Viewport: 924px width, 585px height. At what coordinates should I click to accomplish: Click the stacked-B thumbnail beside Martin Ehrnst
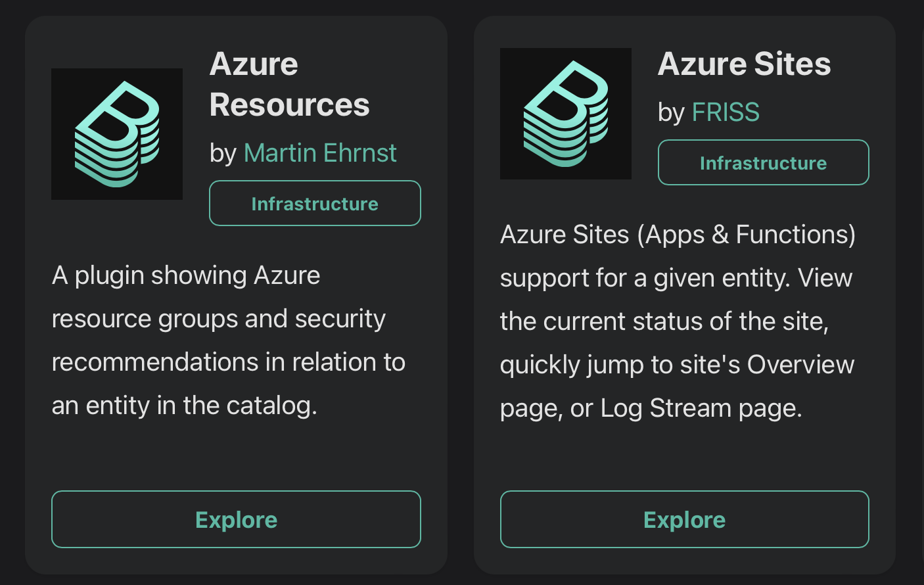(117, 134)
